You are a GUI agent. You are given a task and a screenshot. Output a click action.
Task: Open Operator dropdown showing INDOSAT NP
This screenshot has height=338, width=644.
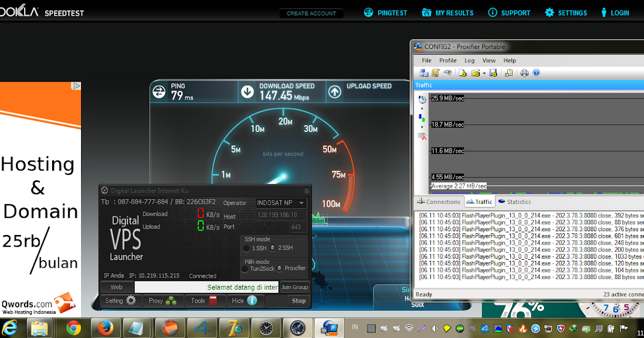[281, 203]
